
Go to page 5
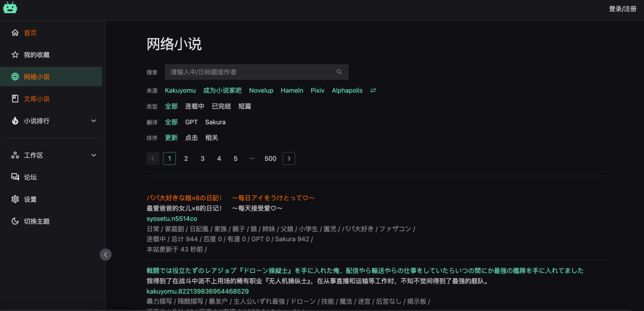236,158
